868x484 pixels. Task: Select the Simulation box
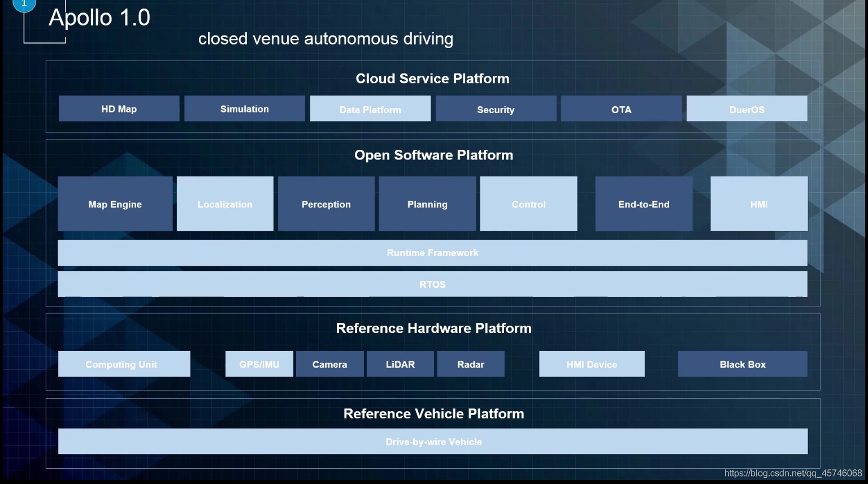[244, 109]
